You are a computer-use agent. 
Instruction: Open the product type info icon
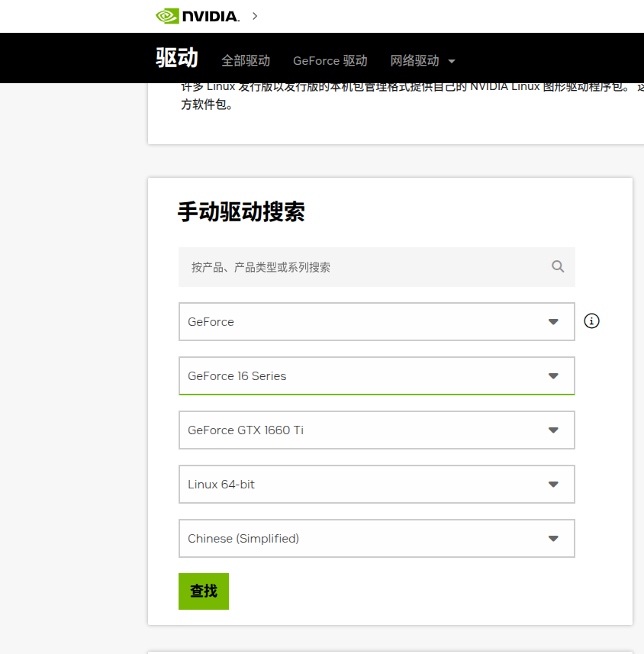coord(591,321)
